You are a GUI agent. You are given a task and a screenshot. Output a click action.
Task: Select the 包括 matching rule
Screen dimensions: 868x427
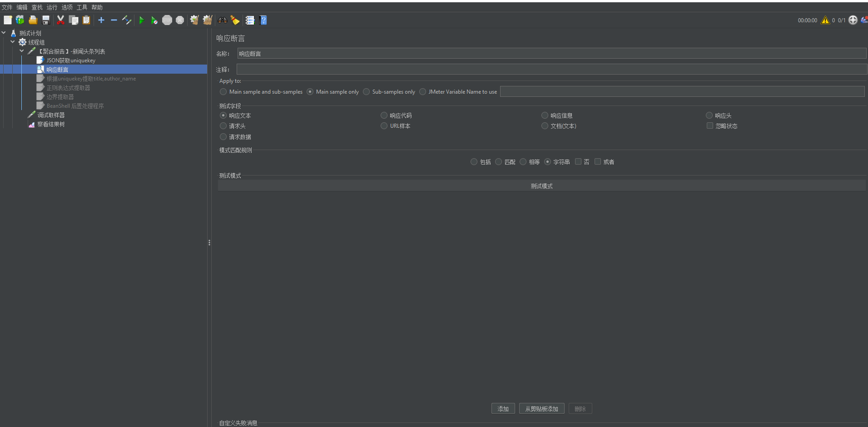pos(474,162)
